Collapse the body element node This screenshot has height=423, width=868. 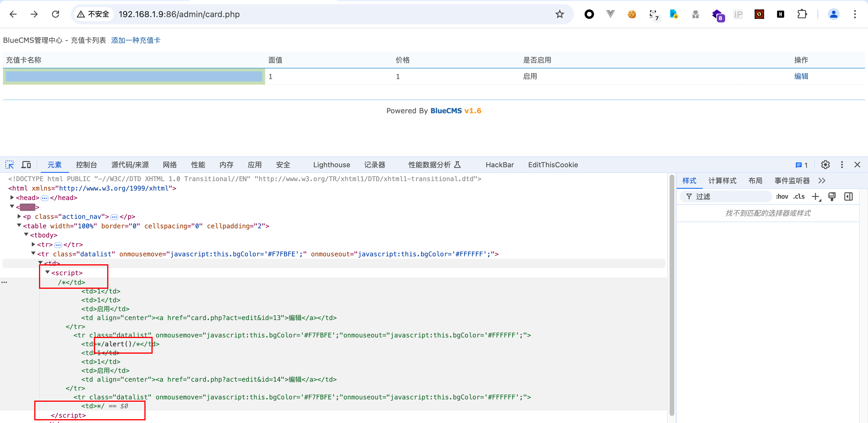tap(12, 207)
